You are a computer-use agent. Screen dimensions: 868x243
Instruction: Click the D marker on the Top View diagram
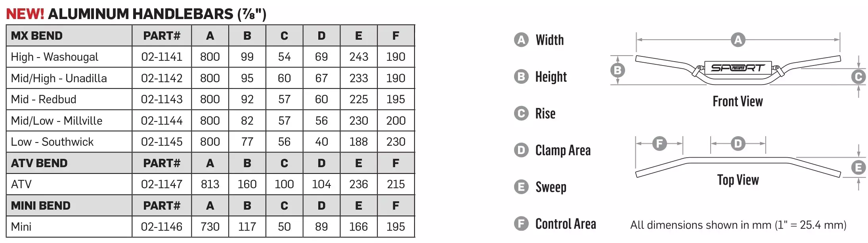pyautogui.click(x=738, y=143)
